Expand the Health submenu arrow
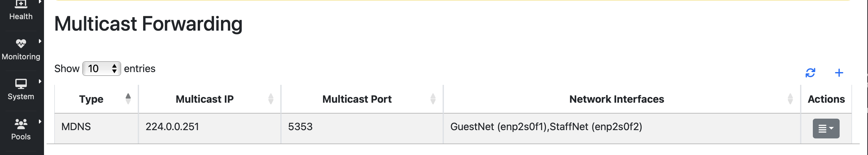 tap(40, 2)
